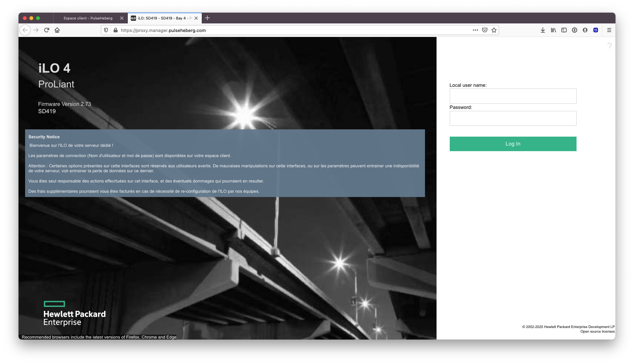This screenshot has width=634, height=364.
Task: Open the Open source licenses link
Action: click(x=597, y=332)
